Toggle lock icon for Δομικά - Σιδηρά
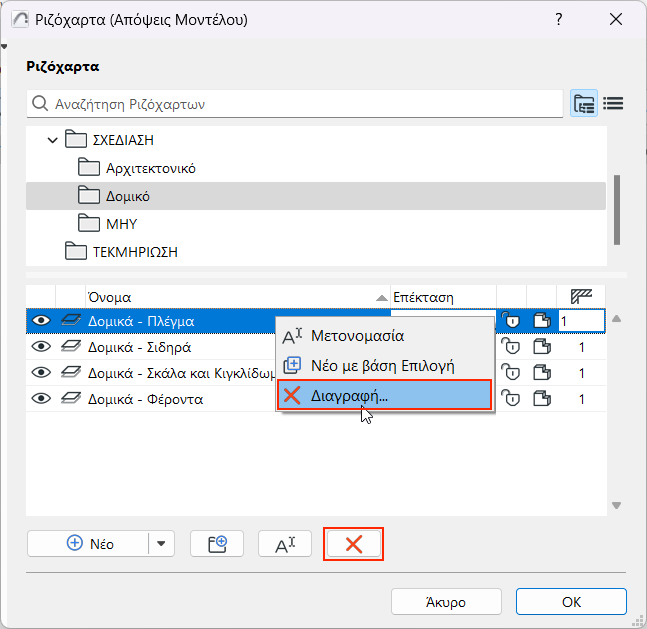Screen dimensions: 647x629 click(x=511, y=347)
